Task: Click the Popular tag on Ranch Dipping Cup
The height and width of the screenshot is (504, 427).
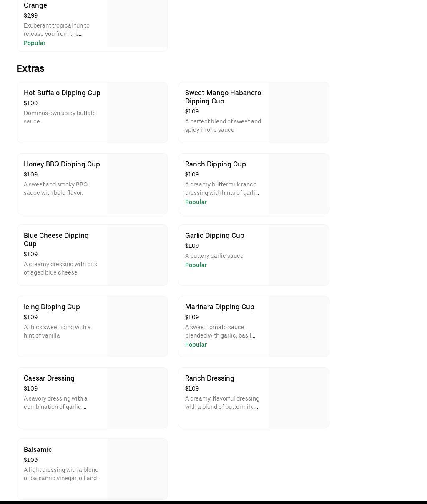Action: click(196, 202)
